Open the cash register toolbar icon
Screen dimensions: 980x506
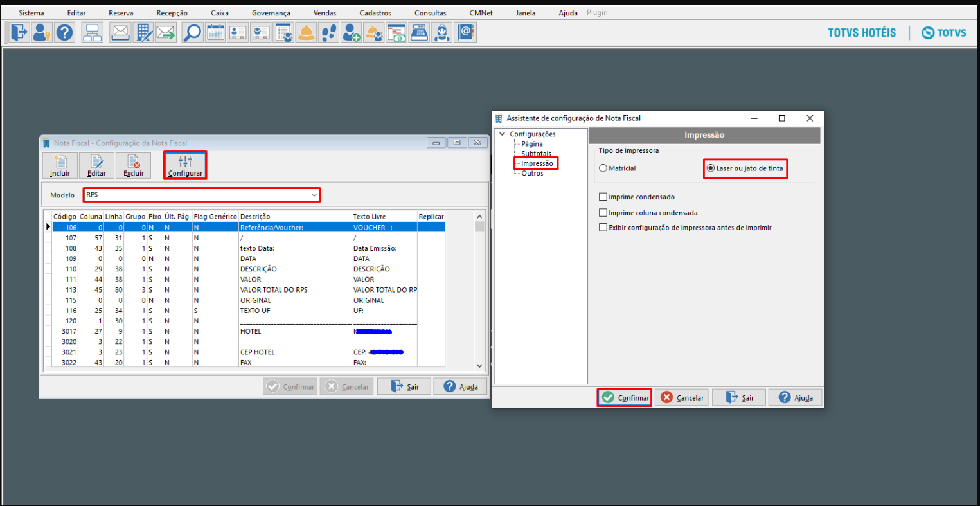coord(420,32)
